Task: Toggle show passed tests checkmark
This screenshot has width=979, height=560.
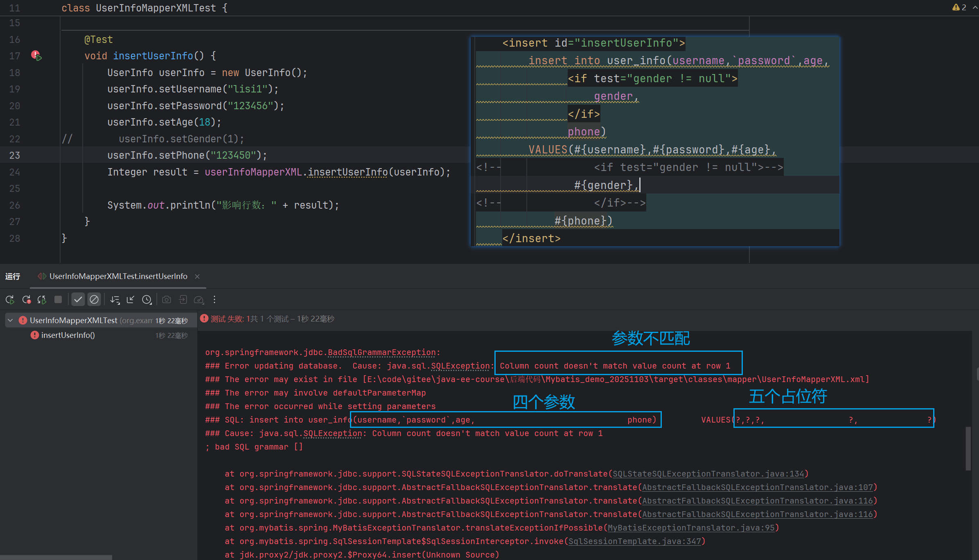Action: coord(78,300)
